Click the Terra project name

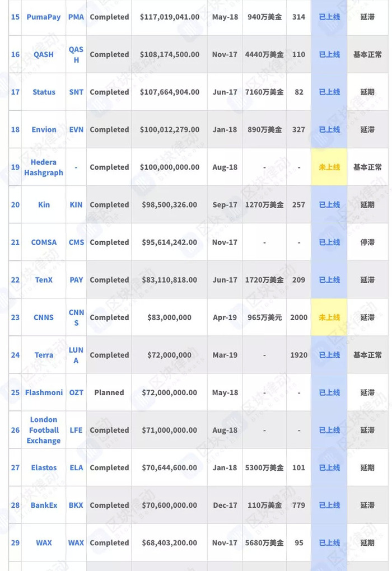[44, 355]
